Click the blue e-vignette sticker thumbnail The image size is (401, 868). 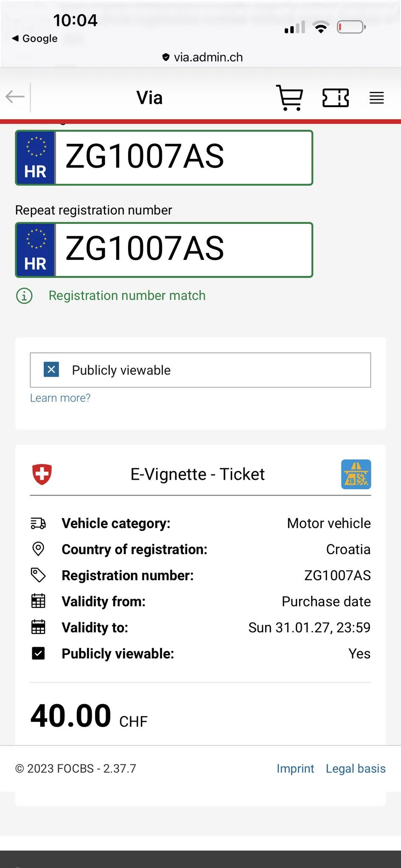point(356,474)
